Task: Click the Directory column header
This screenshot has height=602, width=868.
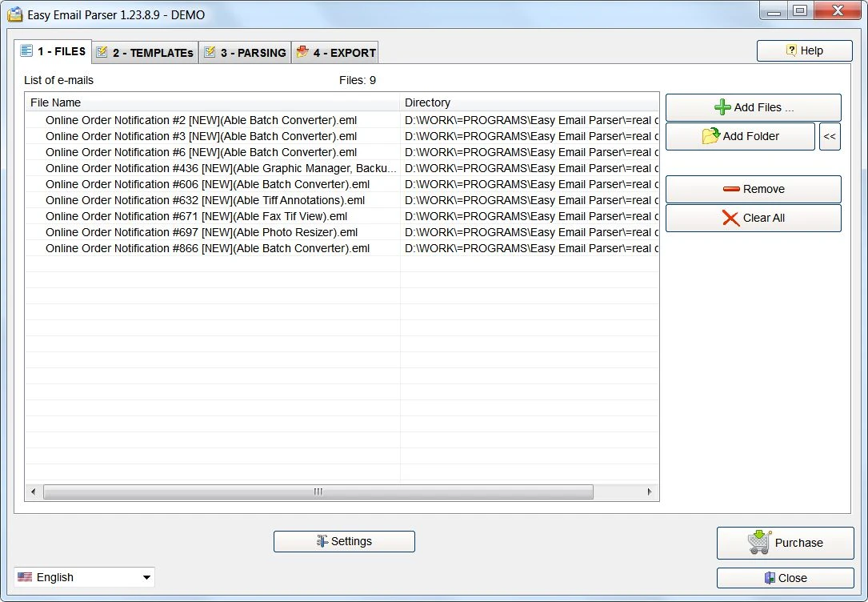Action: click(x=528, y=102)
